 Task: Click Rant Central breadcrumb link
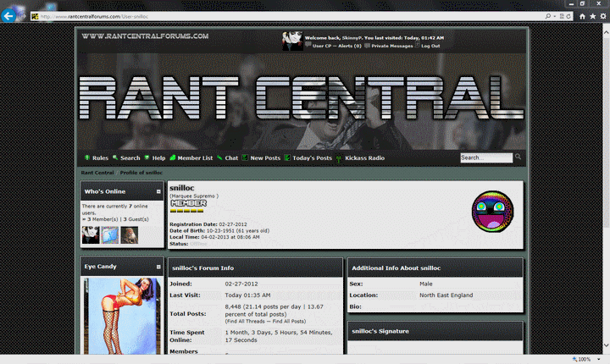97,173
